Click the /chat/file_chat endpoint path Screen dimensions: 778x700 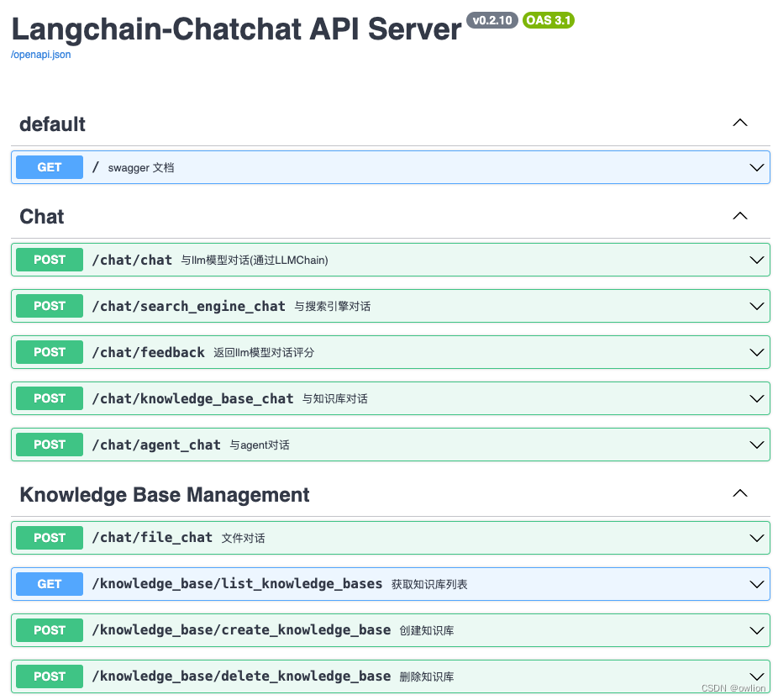point(152,538)
